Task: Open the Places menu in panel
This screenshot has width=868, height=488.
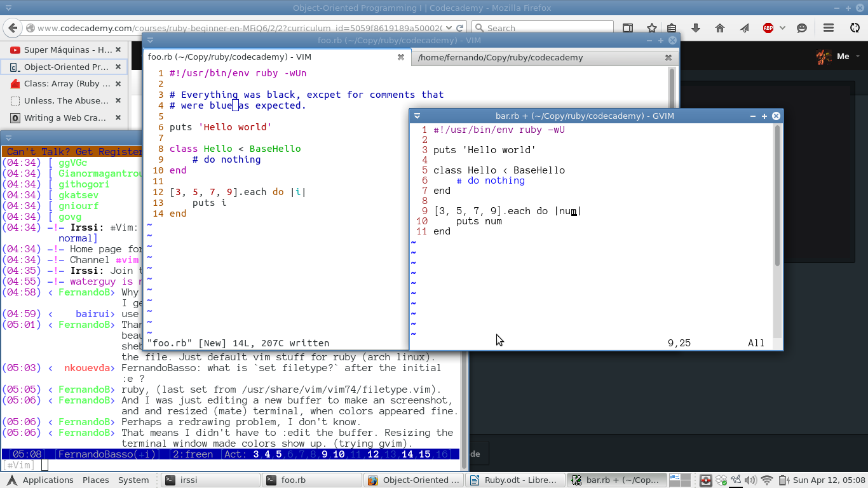Action: (x=96, y=480)
